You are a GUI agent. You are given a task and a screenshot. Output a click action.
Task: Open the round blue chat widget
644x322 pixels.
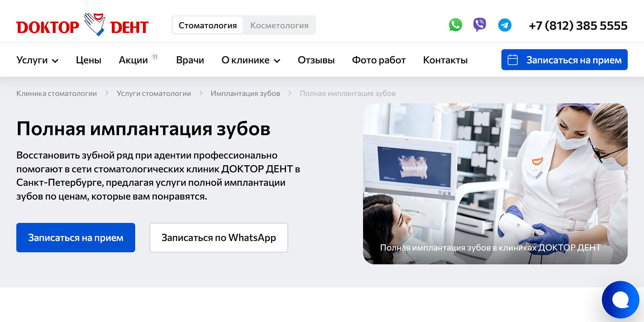[620, 299]
